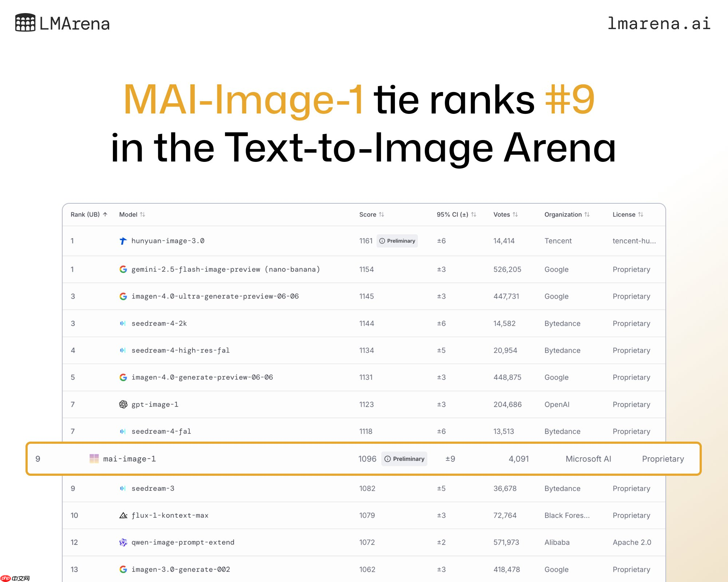This screenshot has height=582, width=728.
Task: Open the lmarena.ai link
Action: (x=659, y=24)
